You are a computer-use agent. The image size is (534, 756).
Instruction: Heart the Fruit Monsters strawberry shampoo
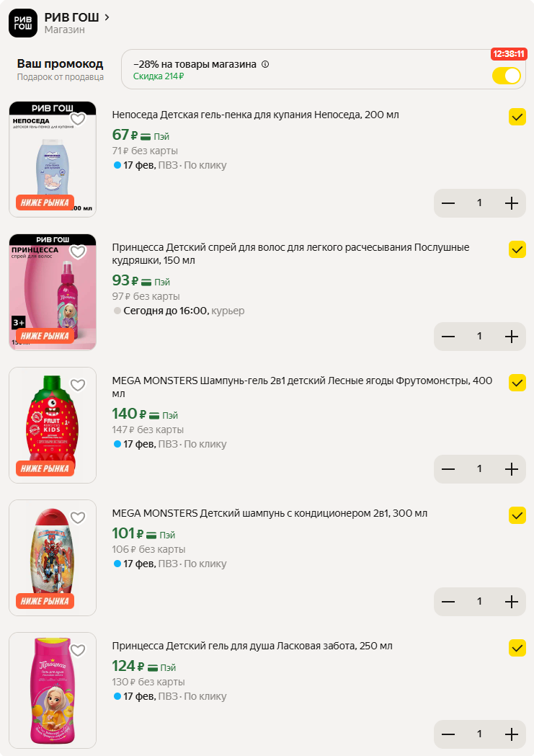[x=78, y=385]
